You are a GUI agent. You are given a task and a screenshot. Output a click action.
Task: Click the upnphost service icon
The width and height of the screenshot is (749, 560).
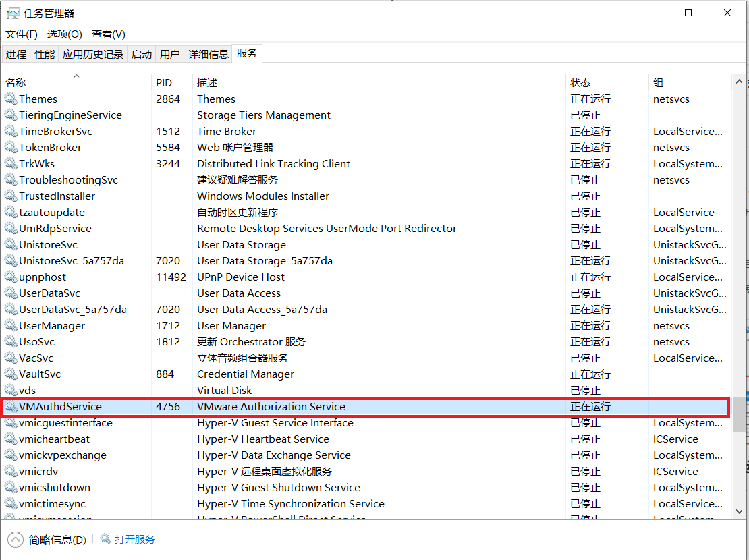[x=11, y=277]
